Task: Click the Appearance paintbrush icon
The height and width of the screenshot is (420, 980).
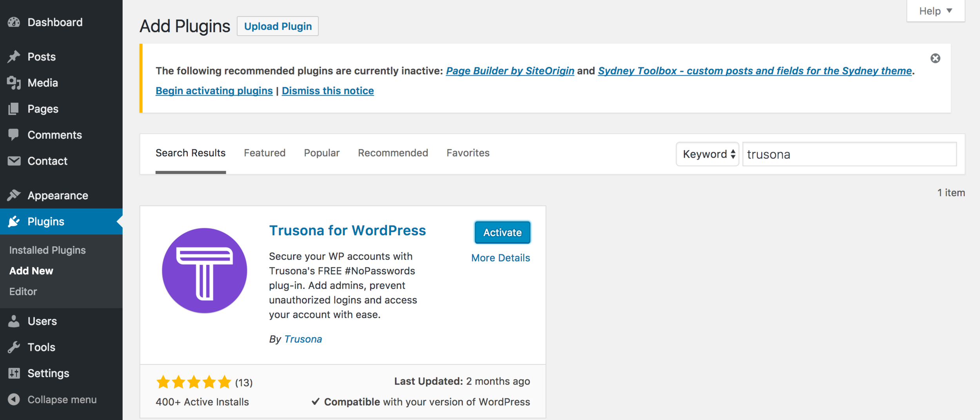Action: point(14,195)
